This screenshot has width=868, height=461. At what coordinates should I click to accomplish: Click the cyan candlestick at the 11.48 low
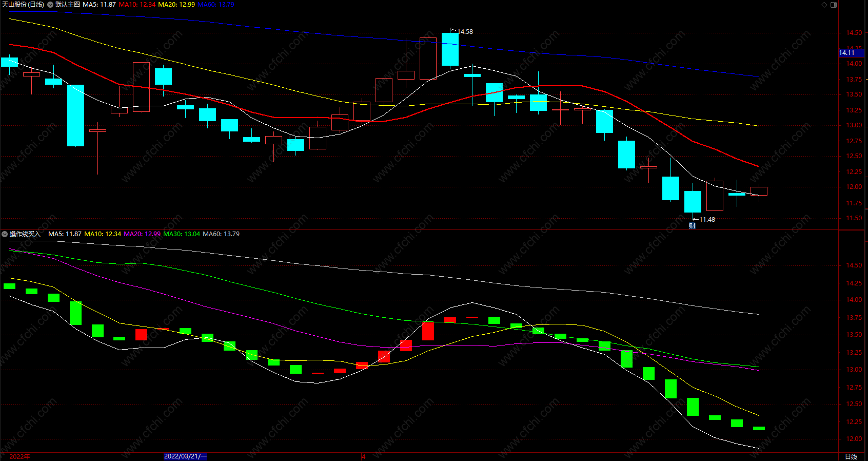[693, 201]
